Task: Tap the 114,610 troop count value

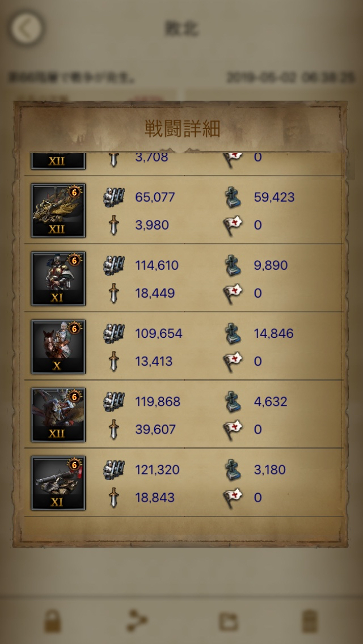Action: click(x=157, y=265)
